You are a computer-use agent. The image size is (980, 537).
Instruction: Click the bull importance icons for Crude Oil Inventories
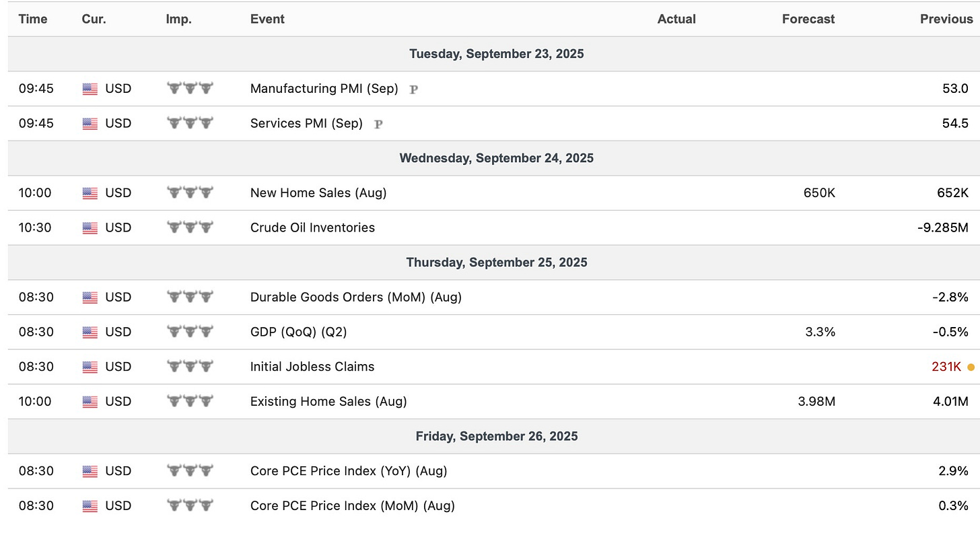[190, 227]
